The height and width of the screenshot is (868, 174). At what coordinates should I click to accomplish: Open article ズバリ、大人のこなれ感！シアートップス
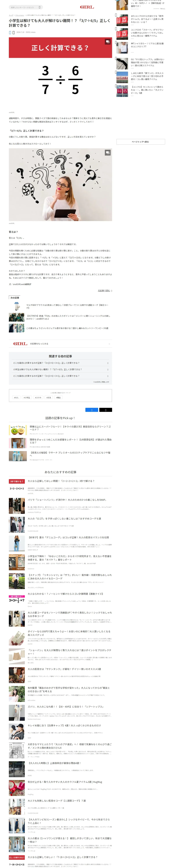click(66, 707)
